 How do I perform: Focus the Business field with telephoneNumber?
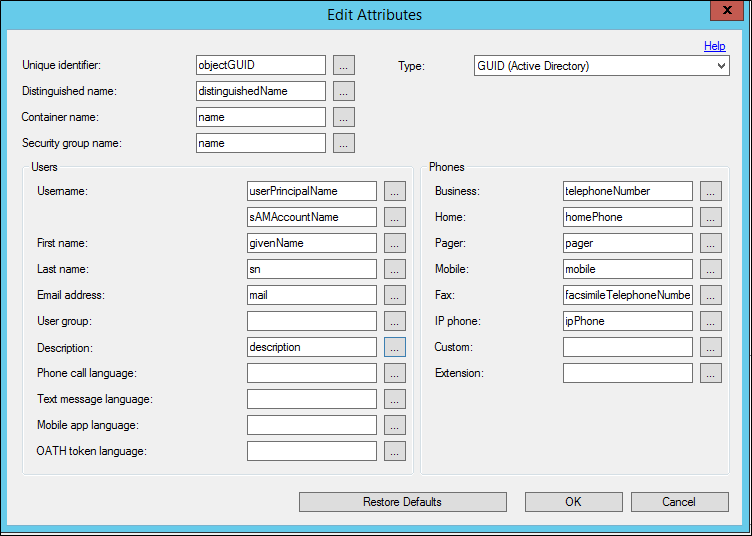628,191
